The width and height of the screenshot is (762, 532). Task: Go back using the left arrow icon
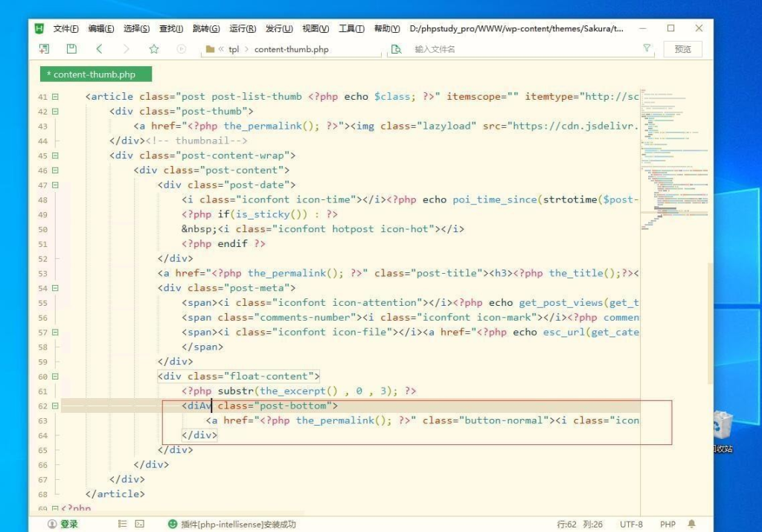99,49
